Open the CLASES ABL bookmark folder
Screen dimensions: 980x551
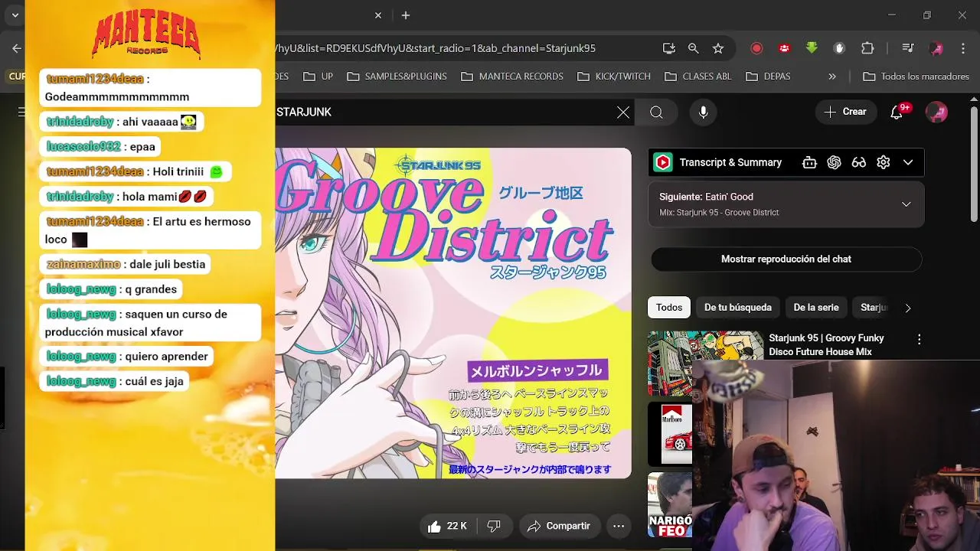pyautogui.click(x=698, y=77)
